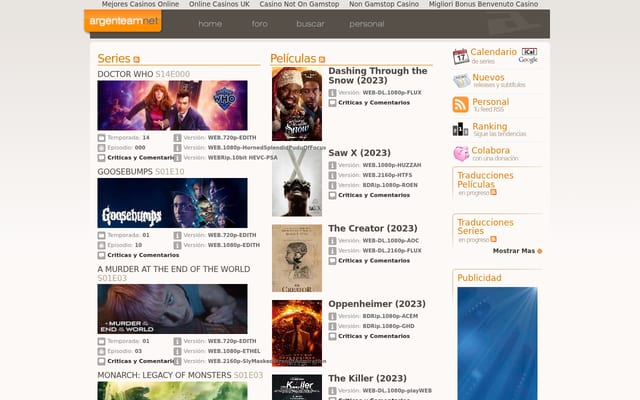
Task: Click the blue Publicidad advertisement
Action: tap(497, 343)
